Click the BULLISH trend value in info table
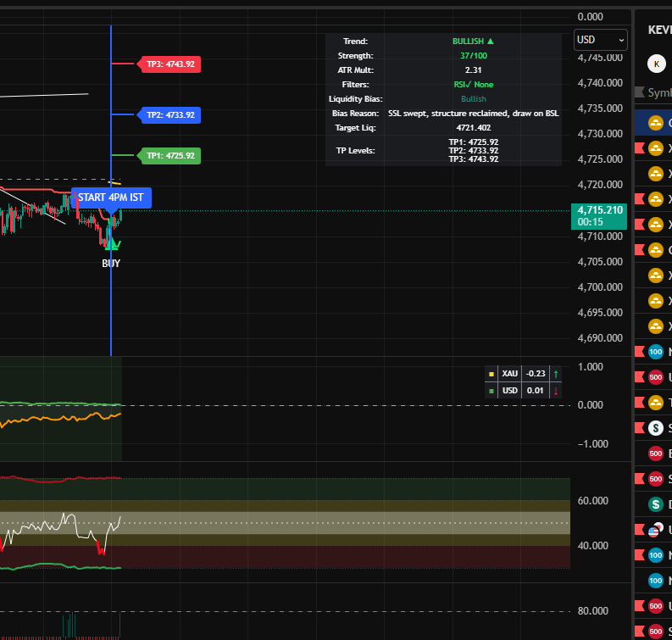This screenshot has width=672, height=640. coord(473,41)
